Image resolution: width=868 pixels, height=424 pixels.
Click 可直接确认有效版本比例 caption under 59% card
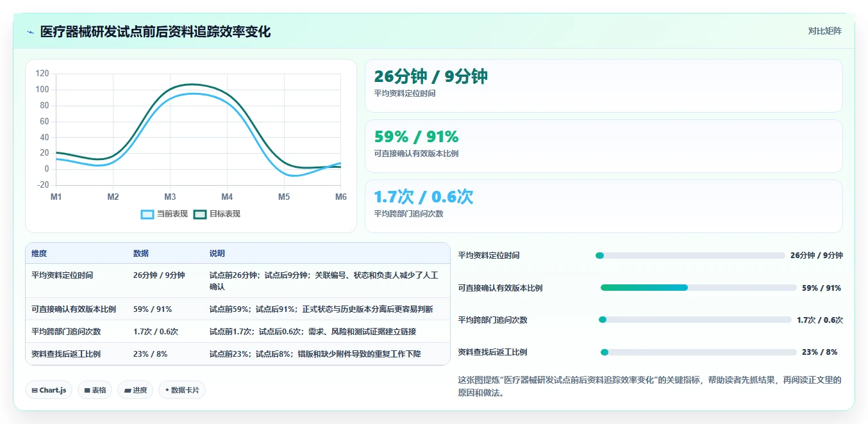pos(417,154)
